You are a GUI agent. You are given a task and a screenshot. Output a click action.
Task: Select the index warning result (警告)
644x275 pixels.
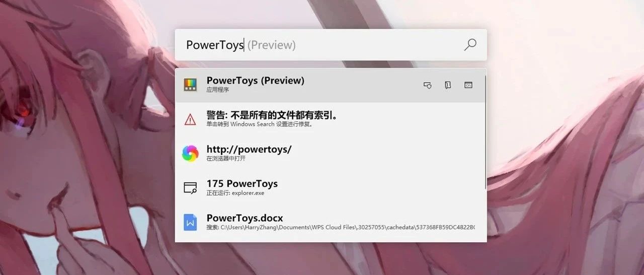click(x=330, y=119)
